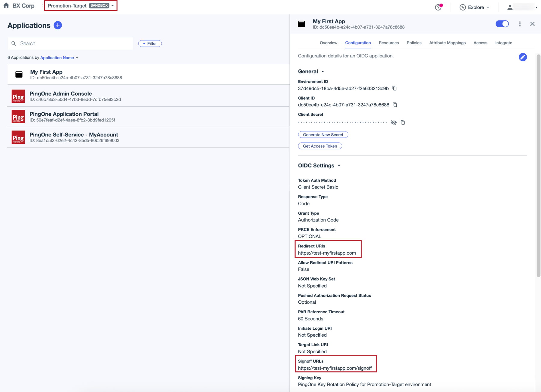Click PingOne Application Portal Ping logo

click(x=18, y=117)
